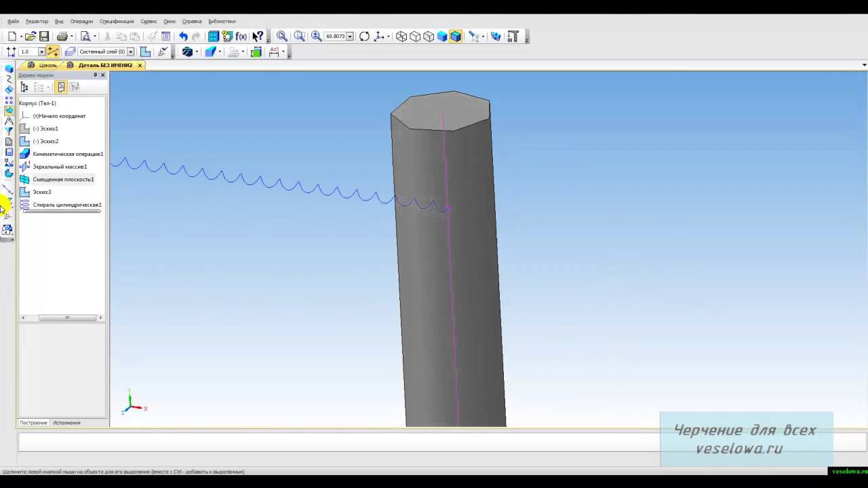868x488 pixels.
Task: Select shaded display mode cube
Action: tap(442, 37)
